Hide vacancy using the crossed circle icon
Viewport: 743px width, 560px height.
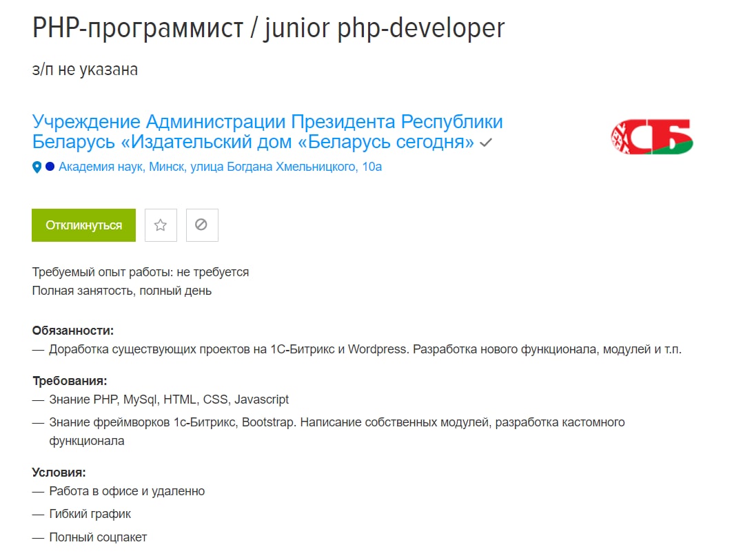(202, 225)
